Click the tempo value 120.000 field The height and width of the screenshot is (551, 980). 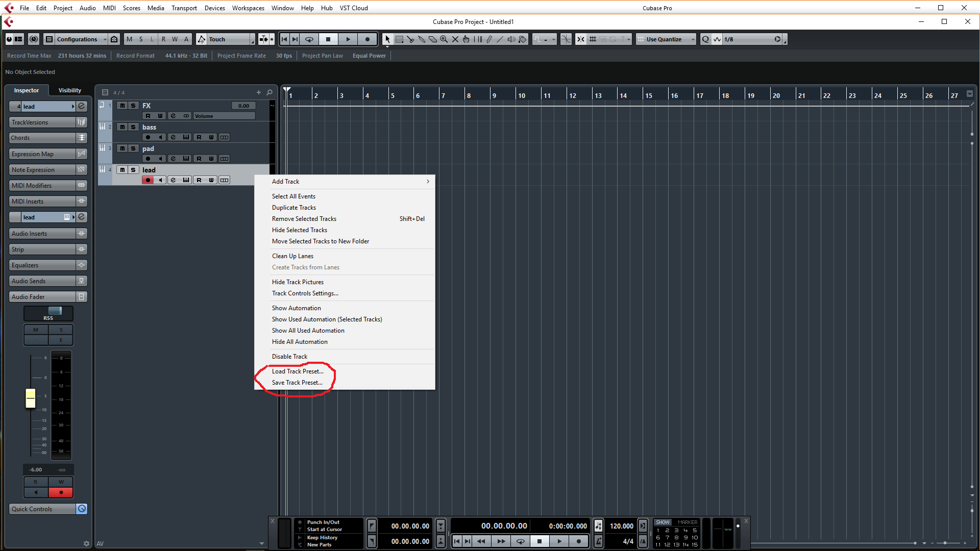tap(621, 526)
